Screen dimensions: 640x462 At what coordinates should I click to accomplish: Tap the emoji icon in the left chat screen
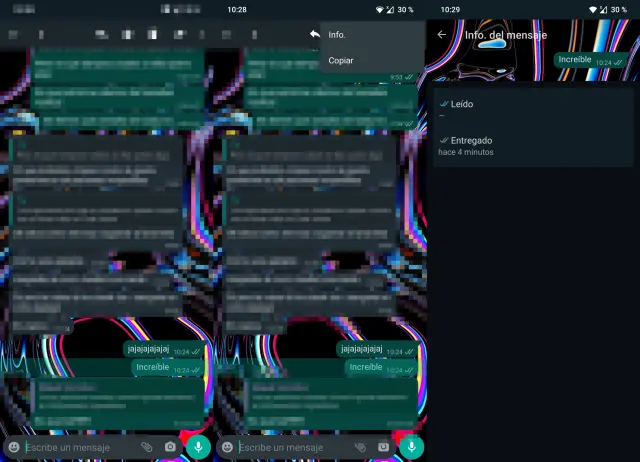(13, 446)
